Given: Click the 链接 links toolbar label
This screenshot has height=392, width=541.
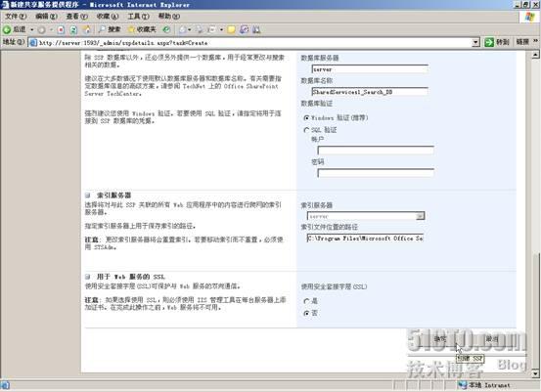Looking at the screenshot, I should tap(522, 42).
